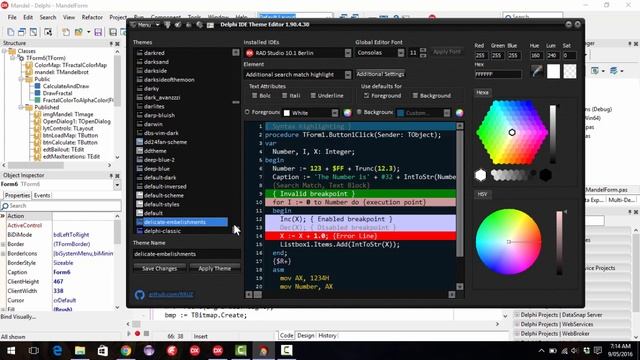Image resolution: width=640 pixels, height=360 pixels.
Task: Click the Additional Settings button
Action: [380, 74]
